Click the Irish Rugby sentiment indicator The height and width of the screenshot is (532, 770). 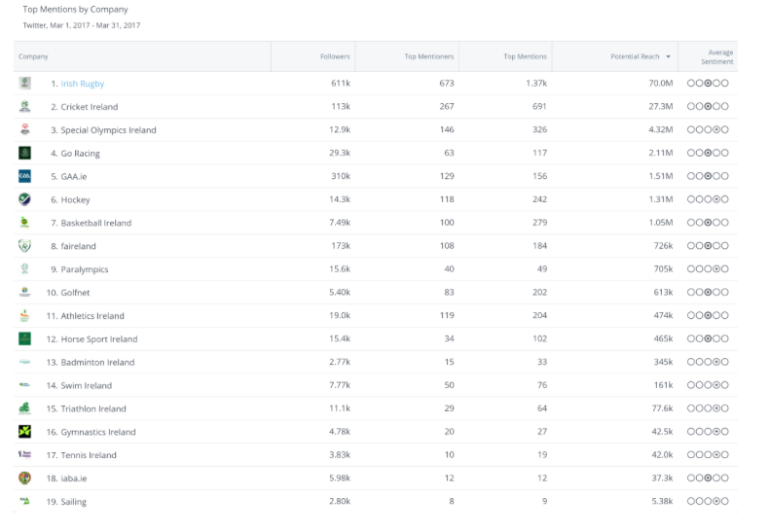tap(708, 84)
